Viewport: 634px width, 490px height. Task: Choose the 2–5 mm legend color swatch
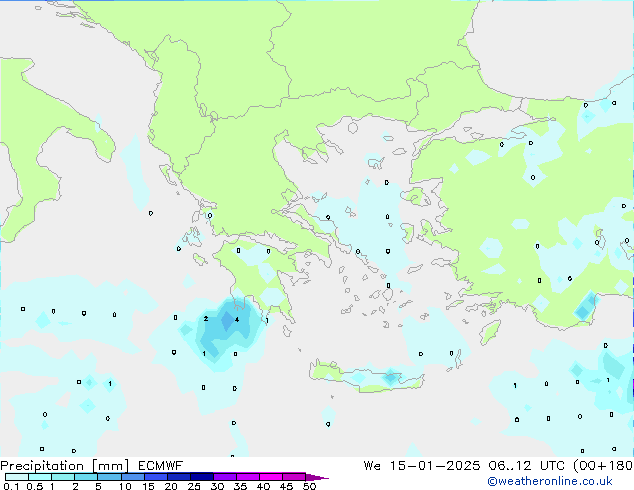tap(86, 477)
